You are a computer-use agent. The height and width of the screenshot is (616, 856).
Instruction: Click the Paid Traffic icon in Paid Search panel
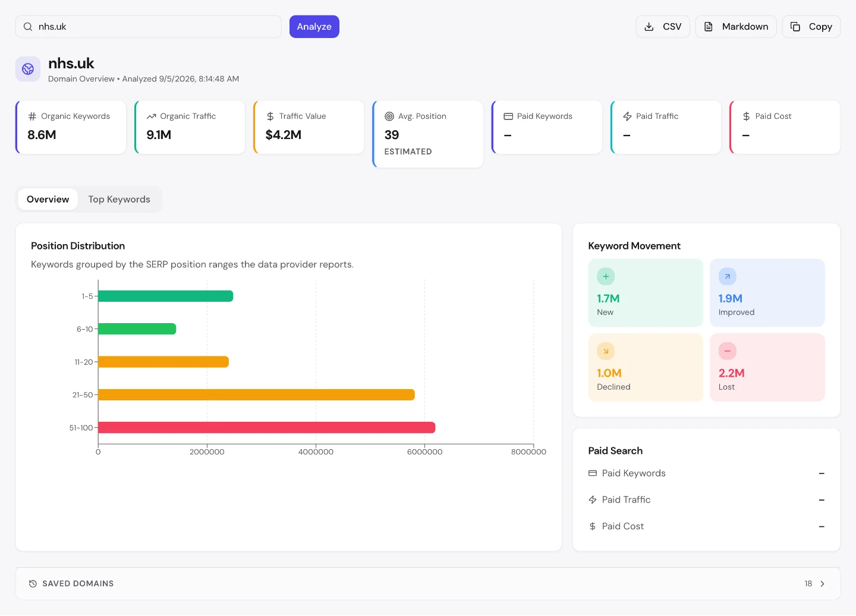point(593,500)
